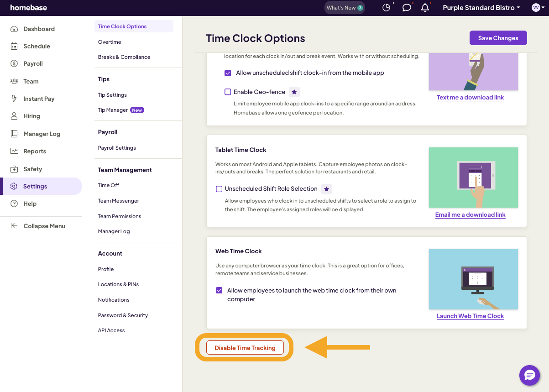Viewport: 549px width, 392px height.
Task: Check notifications with the bell icon
Action: (x=424, y=7)
